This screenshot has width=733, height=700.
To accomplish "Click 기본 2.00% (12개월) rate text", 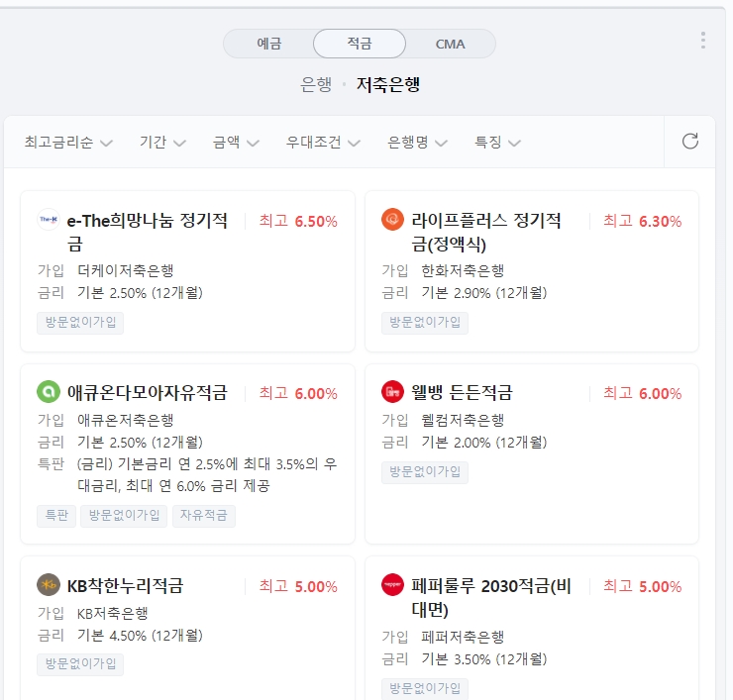I will 483,442.
